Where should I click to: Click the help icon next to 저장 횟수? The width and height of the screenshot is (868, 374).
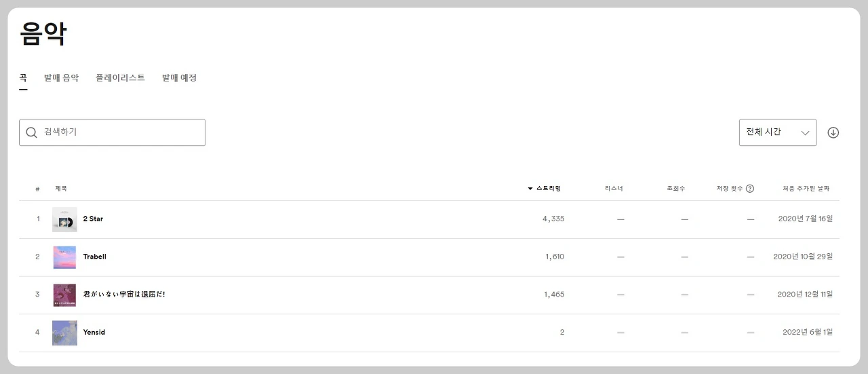(x=750, y=189)
